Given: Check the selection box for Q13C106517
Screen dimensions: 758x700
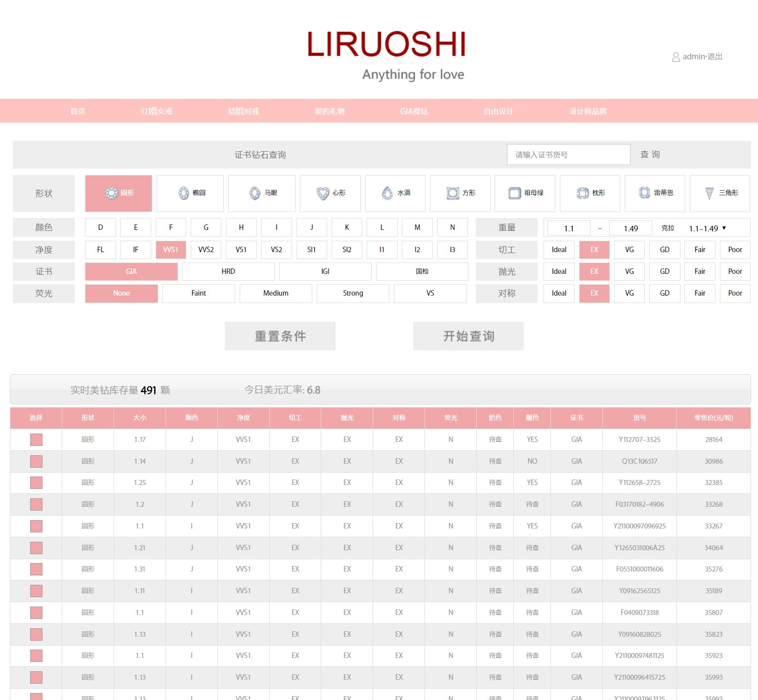Looking at the screenshot, I should point(36,461).
